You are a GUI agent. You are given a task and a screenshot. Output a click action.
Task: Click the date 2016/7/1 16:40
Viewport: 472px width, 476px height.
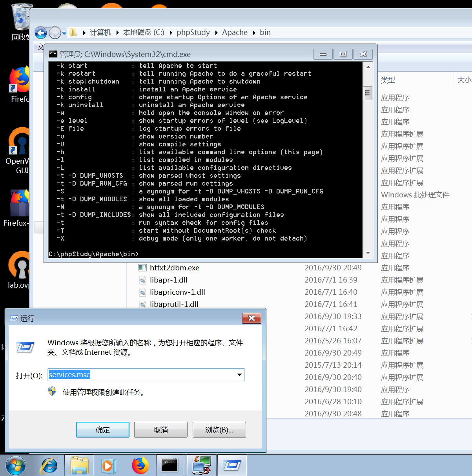pos(331,292)
